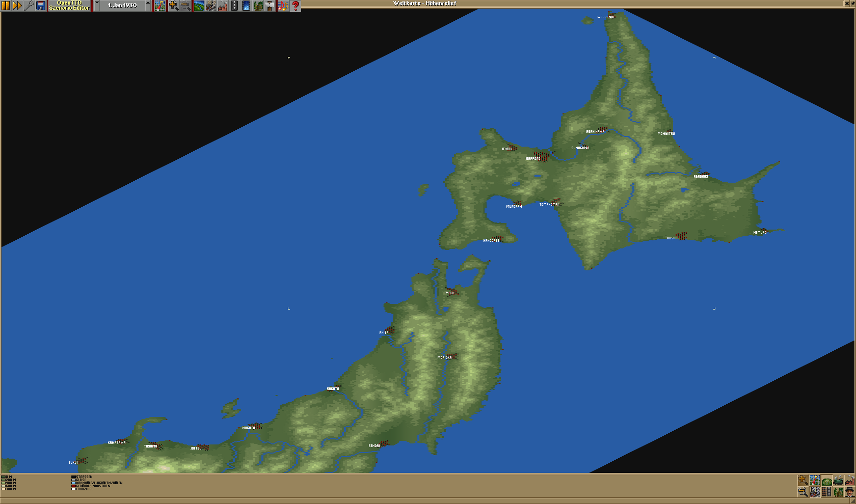
Task: Toggle the pause game button
Action: tap(6, 6)
